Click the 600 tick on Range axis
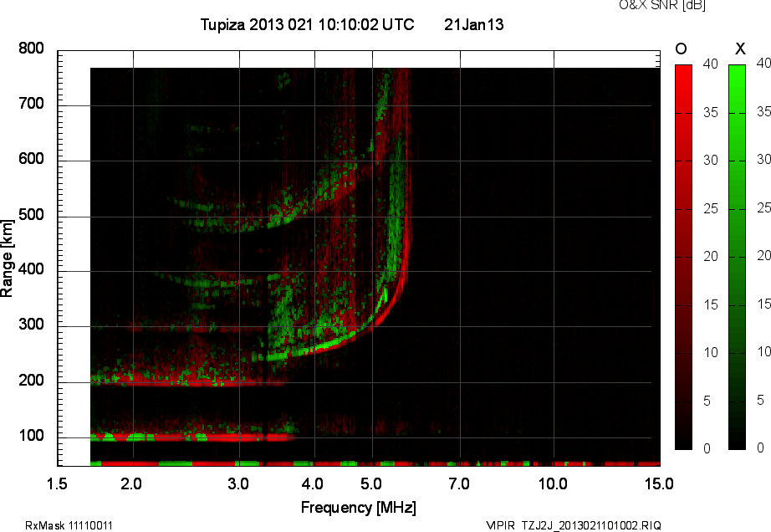This screenshot has height=532, width=771. tap(32, 159)
